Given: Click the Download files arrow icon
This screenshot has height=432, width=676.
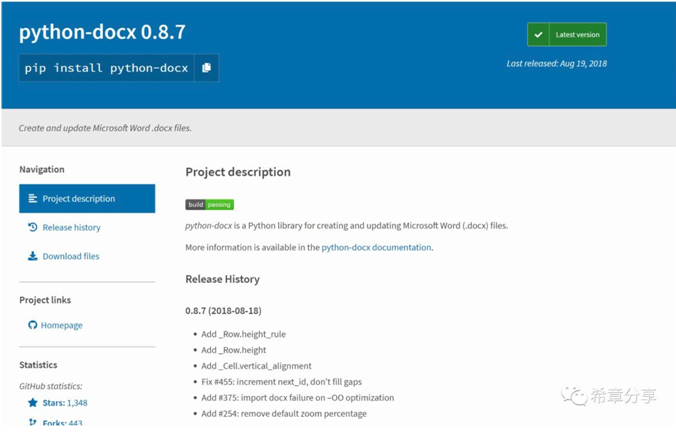Looking at the screenshot, I should pos(33,256).
